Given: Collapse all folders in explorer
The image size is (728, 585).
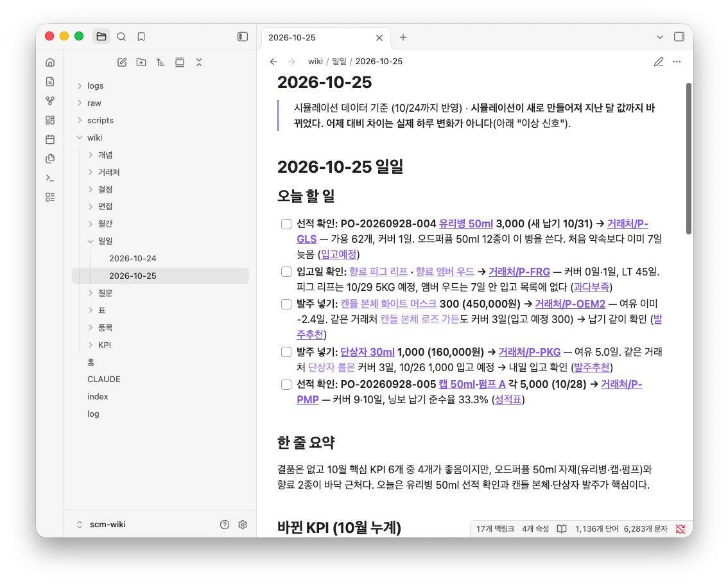Looking at the screenshot, I should [199, 62].
